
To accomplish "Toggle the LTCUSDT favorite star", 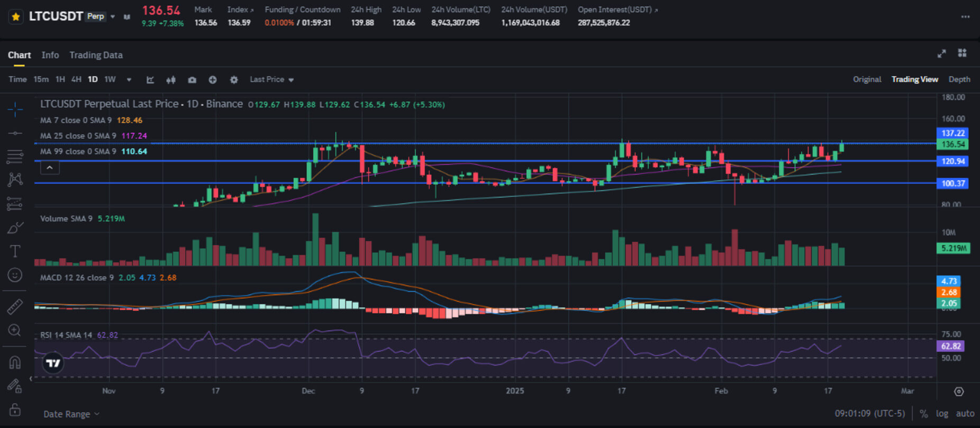I will (16, 17).
